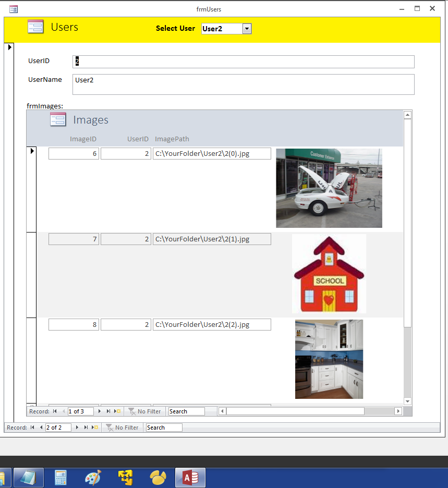This screenshot has width=448, height=488.
Task: Go to last record in main form navigation
Action: click(x=86, y=428)
